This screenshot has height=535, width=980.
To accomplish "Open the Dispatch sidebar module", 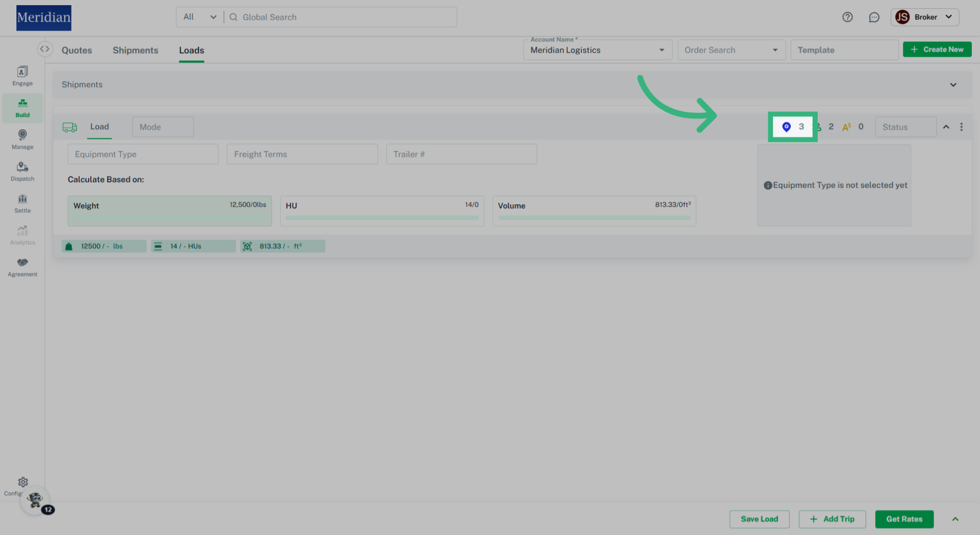I will [x=22, y=172].
